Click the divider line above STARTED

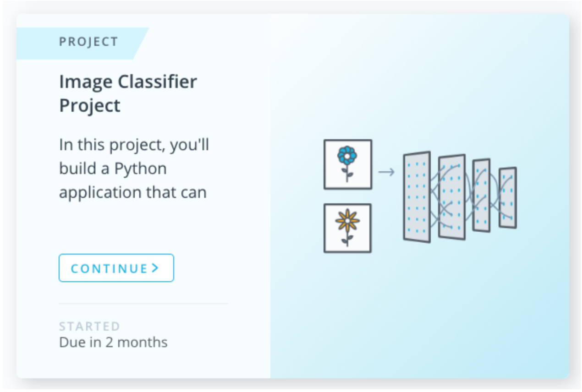click(x=143, y=304)
